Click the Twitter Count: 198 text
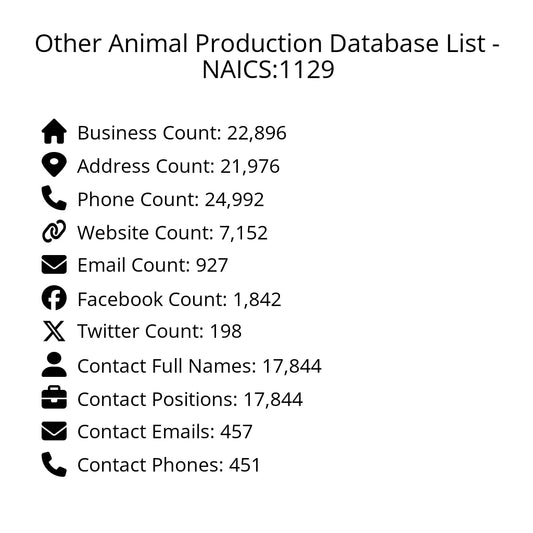The width and height of the screenshot is (533, 533). (159, 331)
